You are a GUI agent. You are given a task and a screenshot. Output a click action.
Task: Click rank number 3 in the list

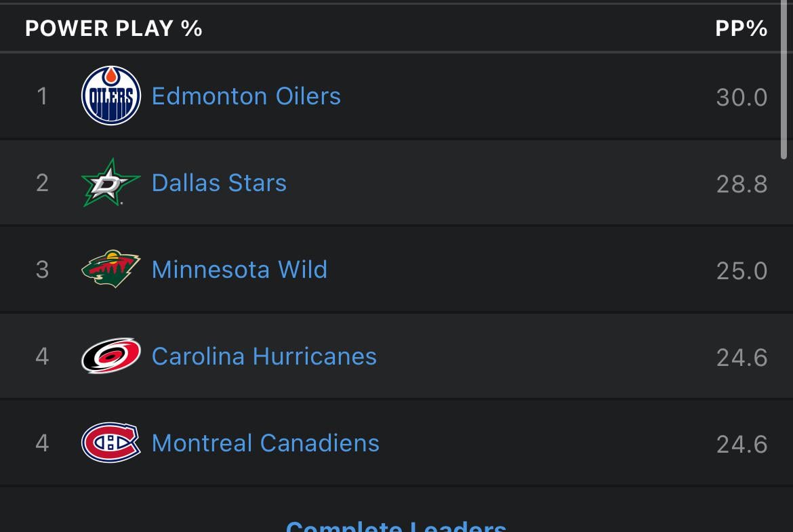(43, 270)
